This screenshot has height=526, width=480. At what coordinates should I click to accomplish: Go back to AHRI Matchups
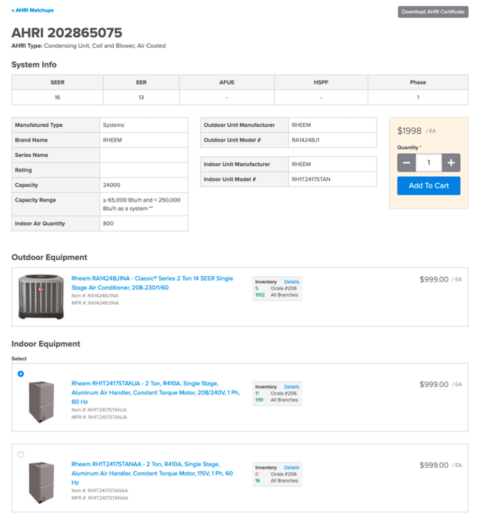pos(33,10)
